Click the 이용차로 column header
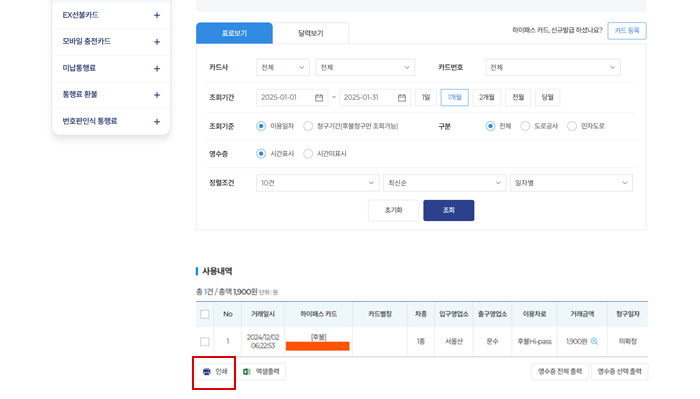700x399 pixels. (534, 314)
